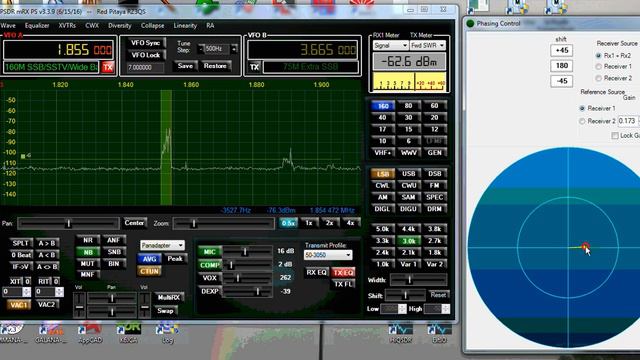Select AM mode

coord(382,197)
